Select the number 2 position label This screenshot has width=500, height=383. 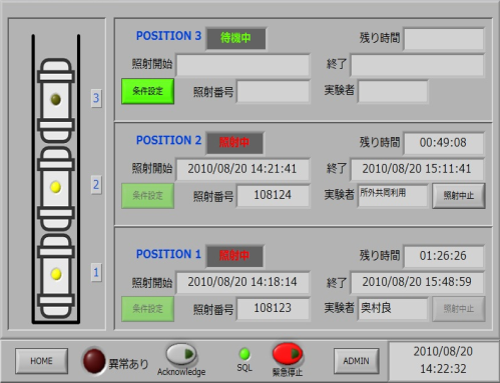[x=96, y=185]
